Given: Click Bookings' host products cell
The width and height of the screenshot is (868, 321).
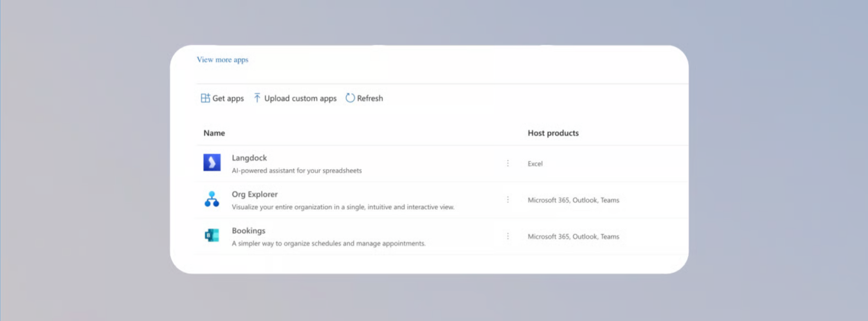Looking at the screenshot, I should pos(573,237).
